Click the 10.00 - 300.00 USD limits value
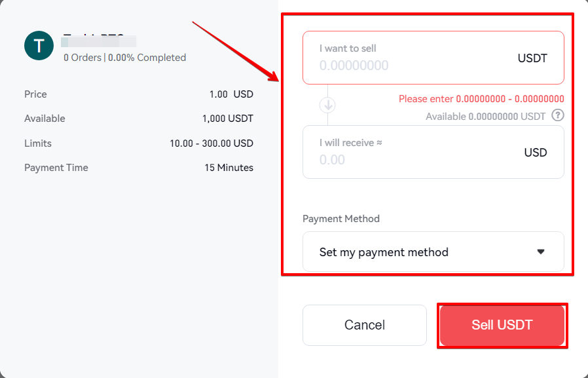 (211, 143)
